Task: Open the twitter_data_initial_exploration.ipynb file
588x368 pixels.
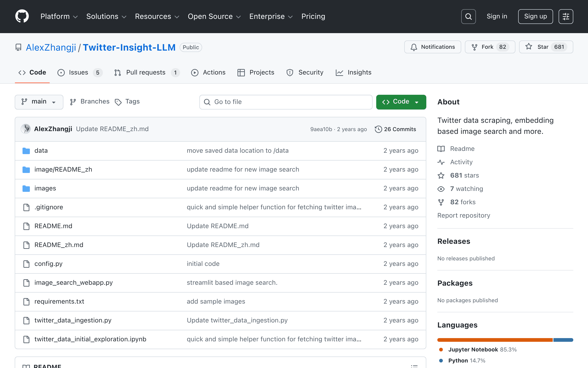Action: [90, 339]
